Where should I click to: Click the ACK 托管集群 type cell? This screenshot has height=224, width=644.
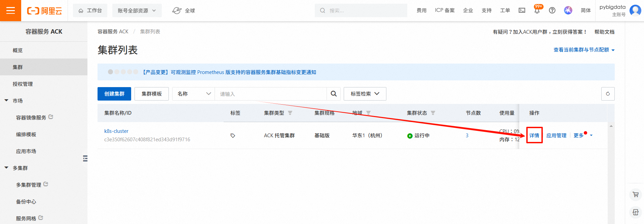click(279, 136)
